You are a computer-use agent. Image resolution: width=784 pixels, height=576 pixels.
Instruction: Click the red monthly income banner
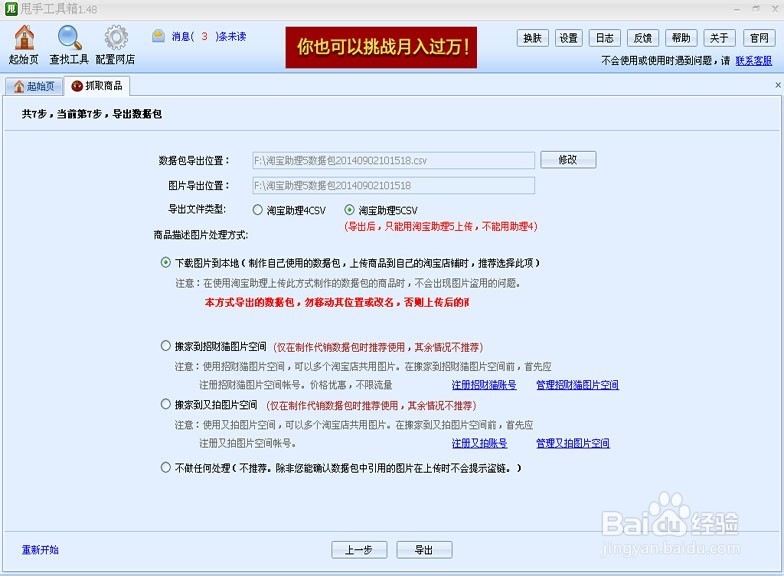click(381, 47)
